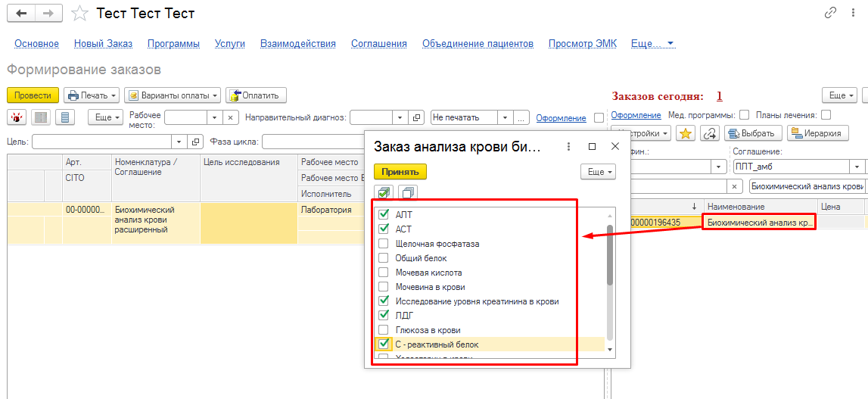868x399 pixels.
Task: Enable the Щелочная фосфатаза checkbox
Action: coord(384,244)
